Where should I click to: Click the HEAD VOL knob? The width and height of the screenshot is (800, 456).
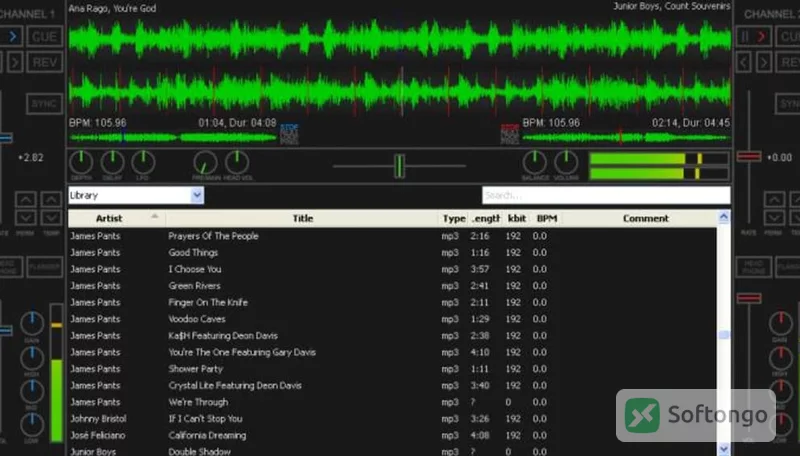pyautogui.click(x=237, y=163)
